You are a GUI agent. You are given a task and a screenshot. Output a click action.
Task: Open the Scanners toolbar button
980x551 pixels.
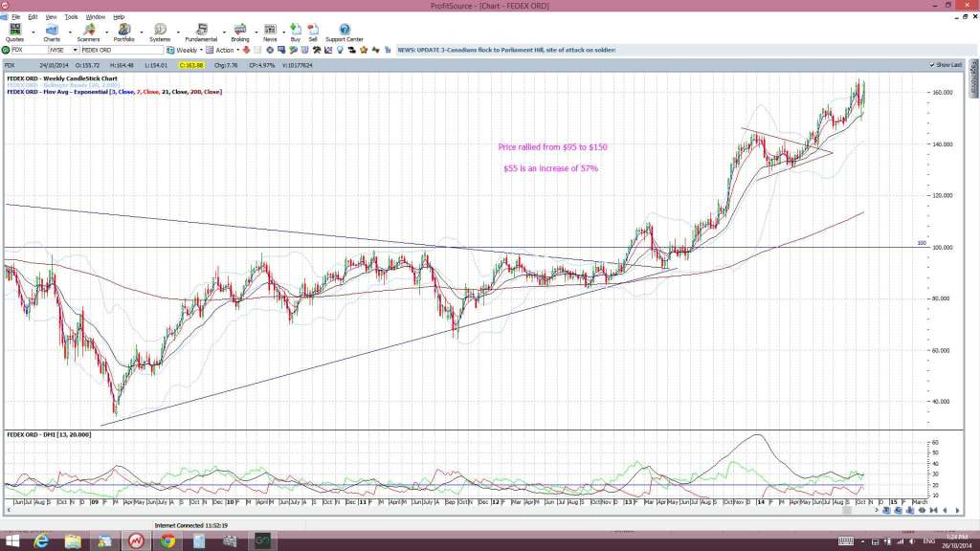click(x=88, y=33)
